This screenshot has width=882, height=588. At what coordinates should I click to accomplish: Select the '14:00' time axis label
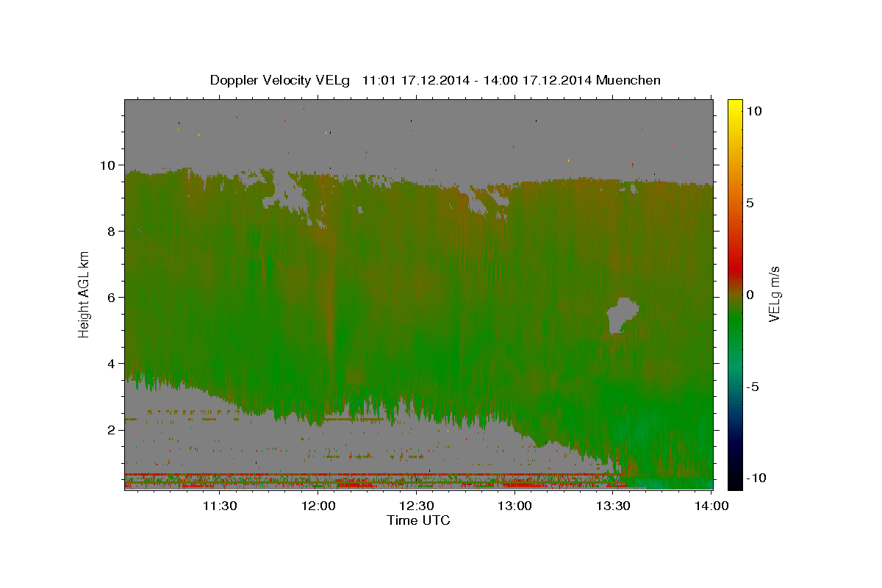(x=711, y=506)
